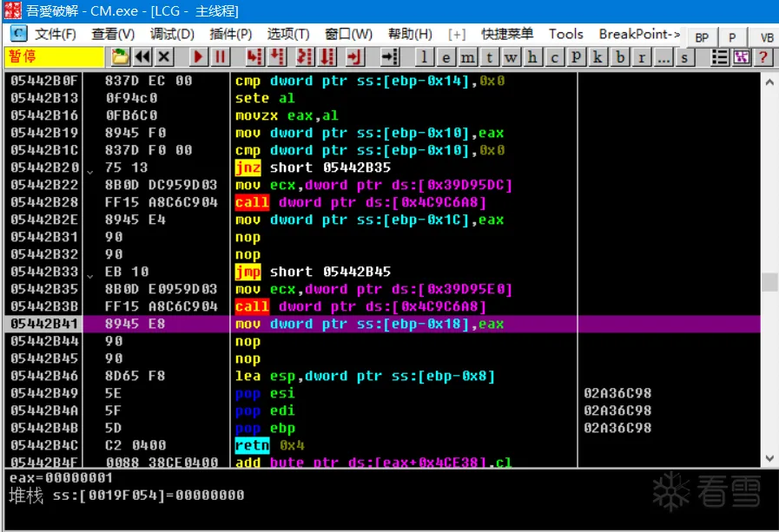The width and height of the screenshot is (779, 532).
Task: Click the [+] menu item
Action: [457, 34]
